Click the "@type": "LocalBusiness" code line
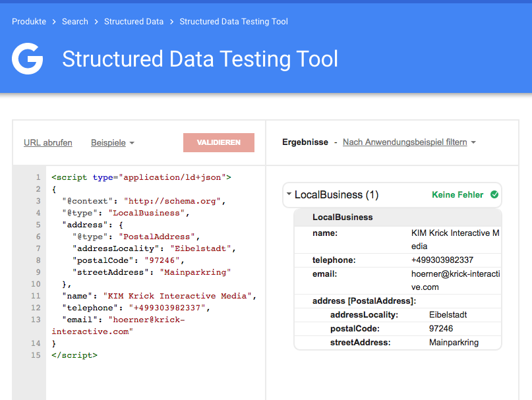 125,213
